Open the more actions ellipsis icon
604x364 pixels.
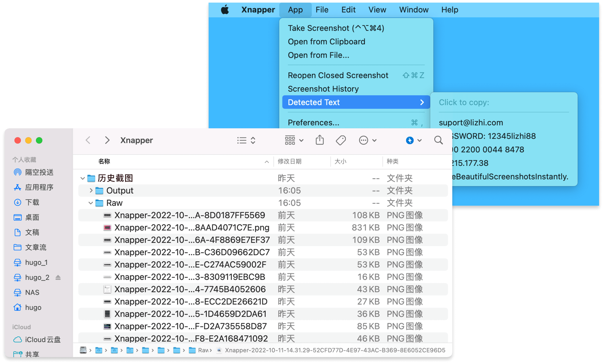pos(364,140)
